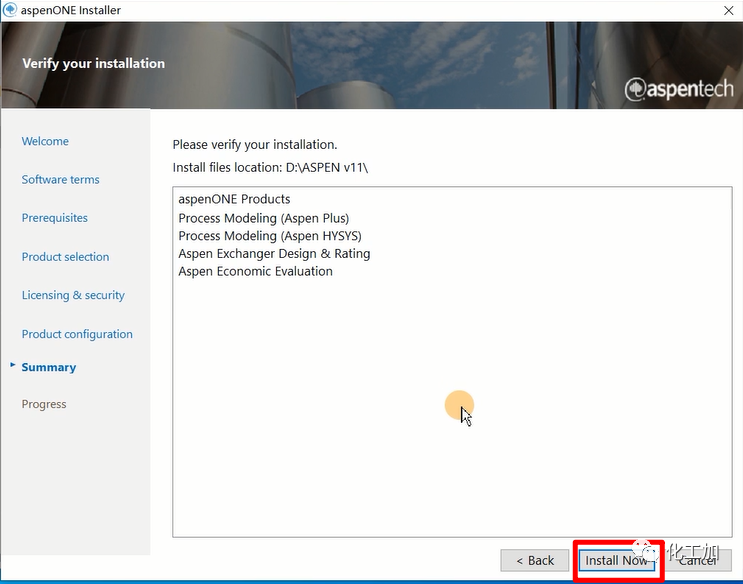Click the aspentech logo in the banner
743x584 pixels.
[677, 89]
